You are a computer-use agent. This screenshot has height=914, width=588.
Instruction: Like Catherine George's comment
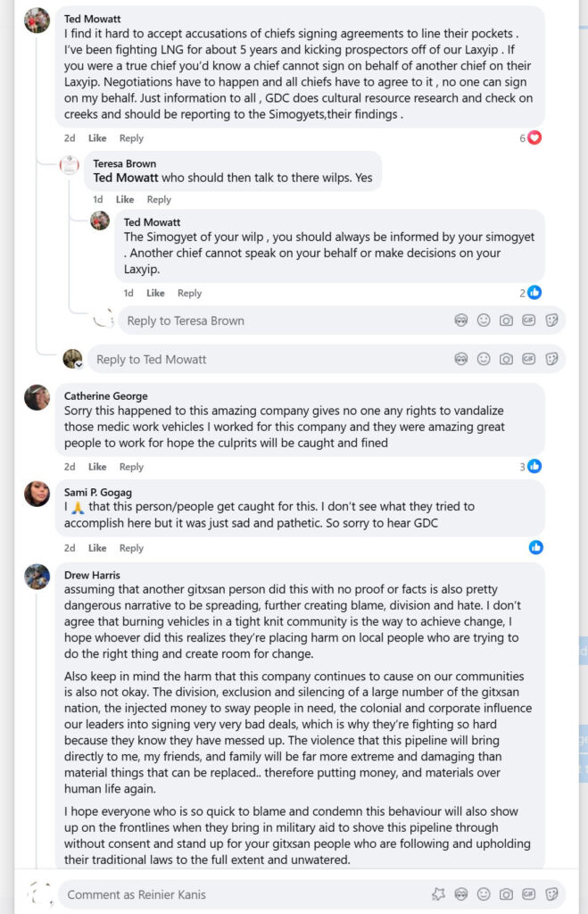[97, 467]
